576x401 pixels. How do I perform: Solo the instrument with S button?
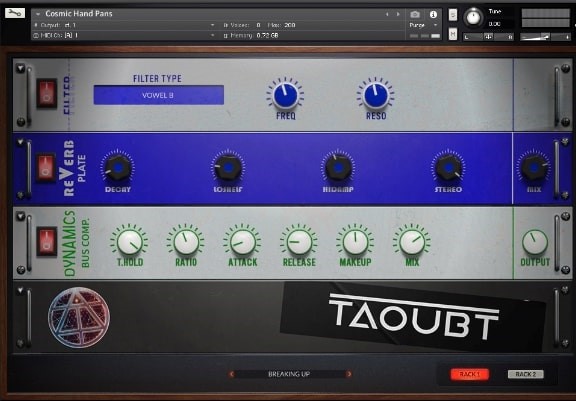[453, 15]
